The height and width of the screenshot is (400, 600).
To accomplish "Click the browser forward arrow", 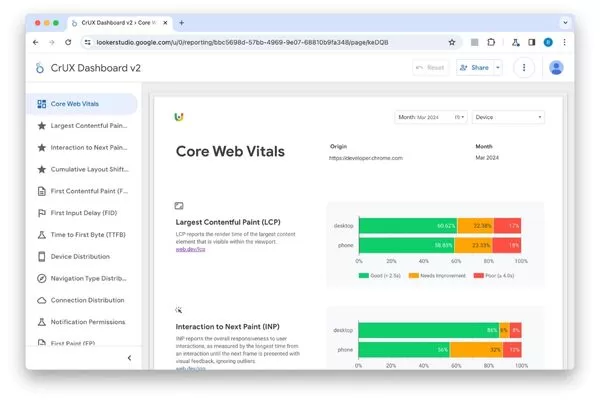I will (x=52, y=42).
